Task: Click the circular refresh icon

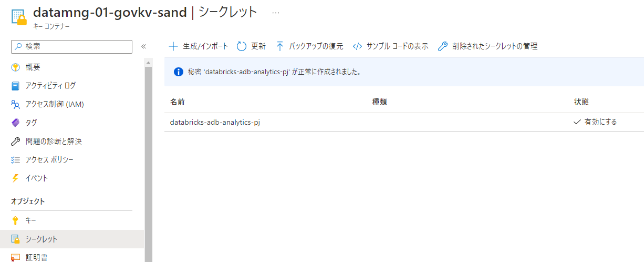Action: (242, 46)
